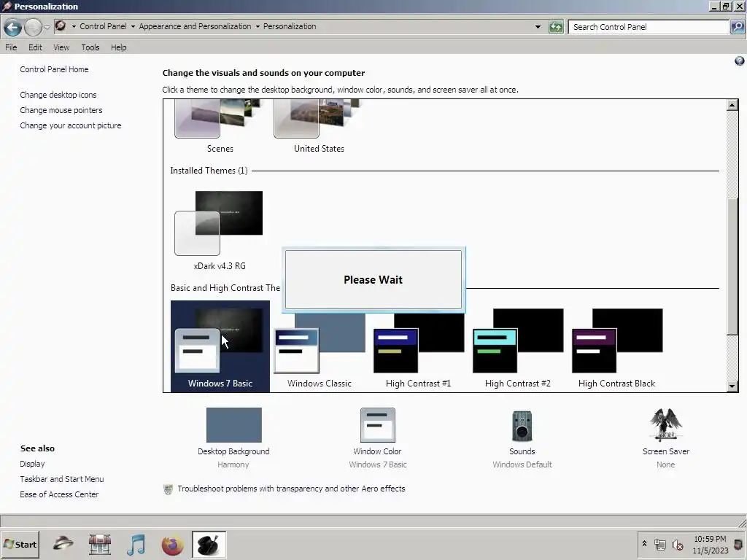The image size is (747, 560).
Task: Click the search magnifier icon
Action: 737,27
